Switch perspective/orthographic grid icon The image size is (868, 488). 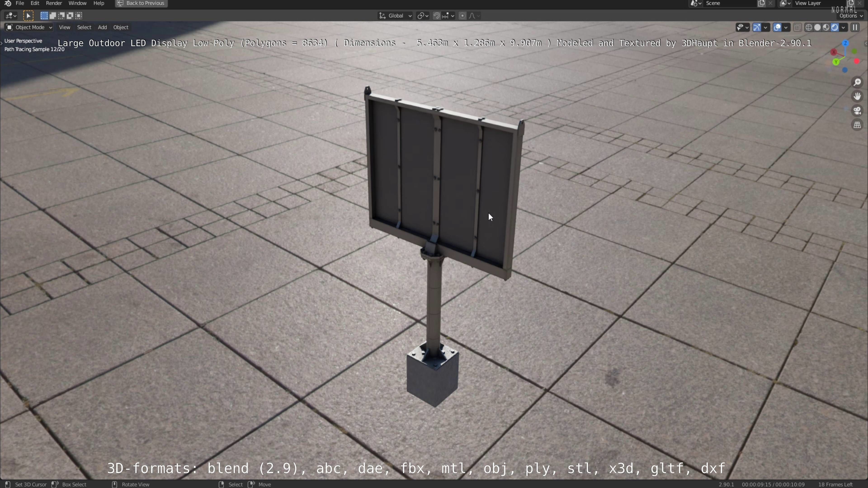point(857,125)
